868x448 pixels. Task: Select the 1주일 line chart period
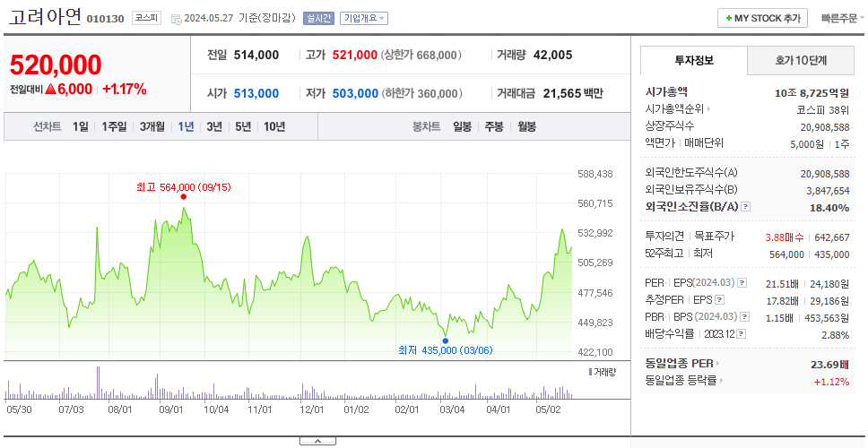tap(114, 126)
